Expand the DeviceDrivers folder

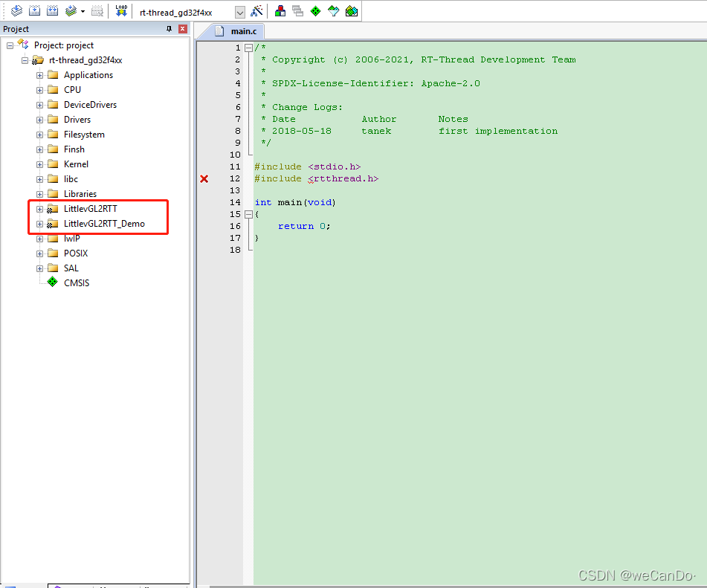click(x=39, y=105)
